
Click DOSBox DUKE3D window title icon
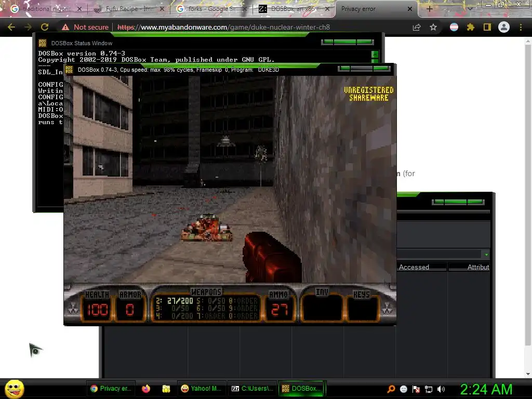[x=69, y=70]
